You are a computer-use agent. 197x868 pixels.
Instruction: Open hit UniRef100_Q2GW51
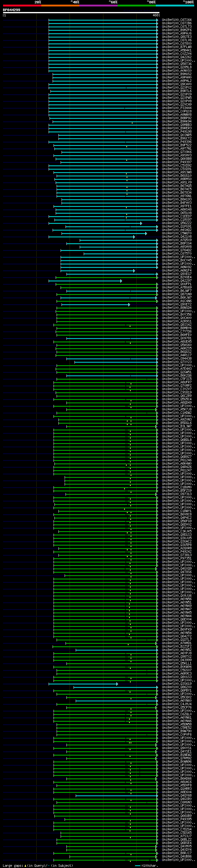pyautogui.click(x=176, y=372)
